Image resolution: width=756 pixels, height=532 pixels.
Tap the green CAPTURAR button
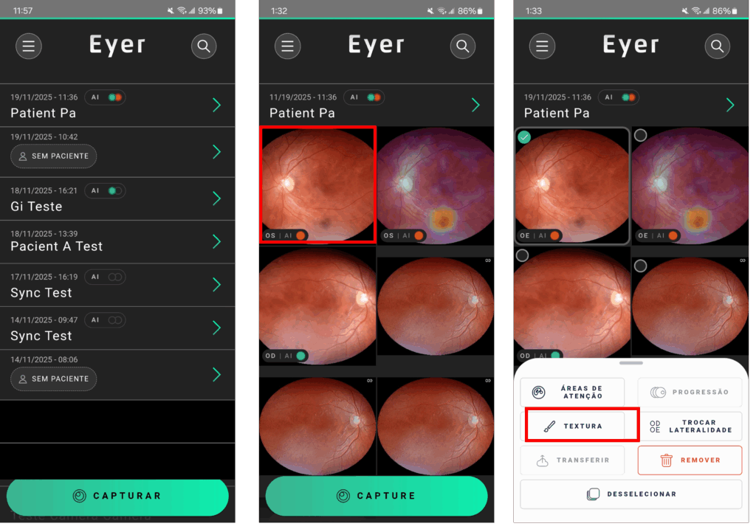coord(117,496)
